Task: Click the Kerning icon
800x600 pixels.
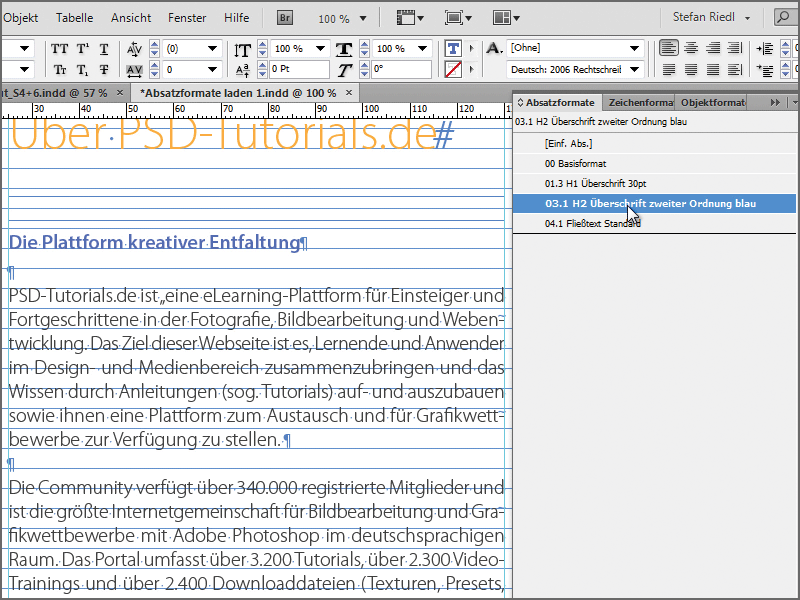Action: click(134, 49)
